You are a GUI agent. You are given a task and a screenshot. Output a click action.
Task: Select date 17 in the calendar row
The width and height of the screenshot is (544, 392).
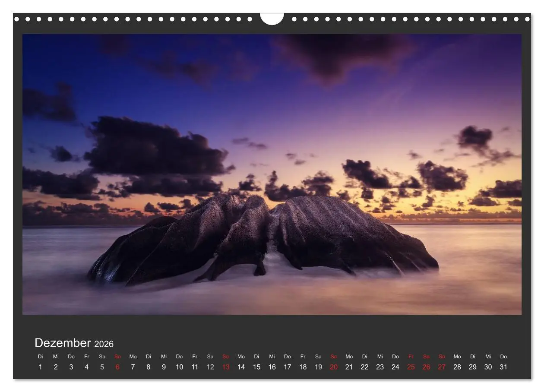tap(288, 367)
